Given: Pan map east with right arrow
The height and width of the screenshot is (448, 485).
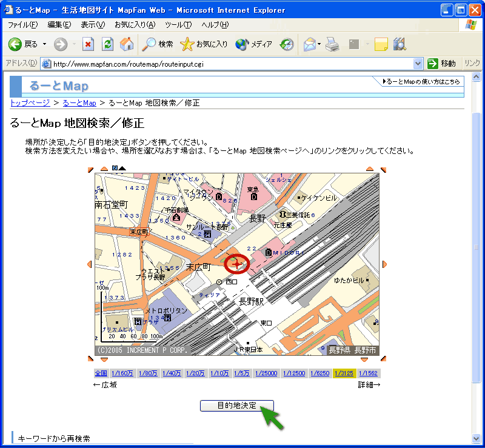Looking at the screenshot, I should [x=384, y=264].
